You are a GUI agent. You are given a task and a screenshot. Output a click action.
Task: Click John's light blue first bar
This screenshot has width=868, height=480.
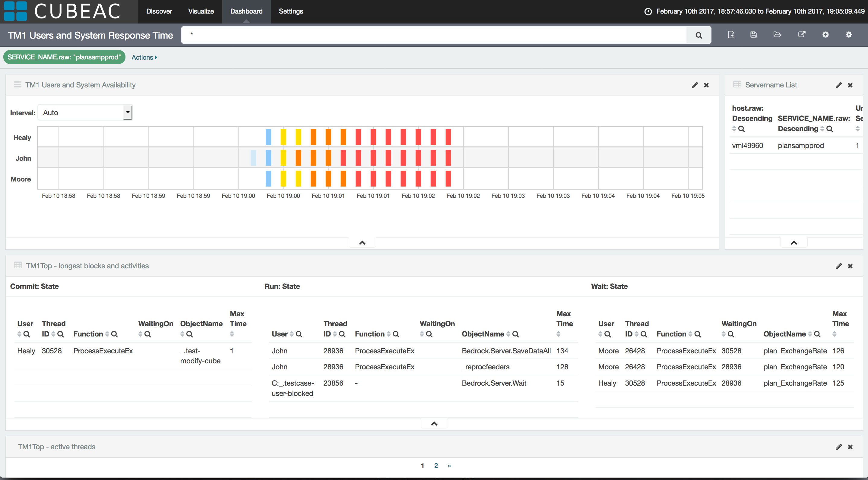coord(253,158)
